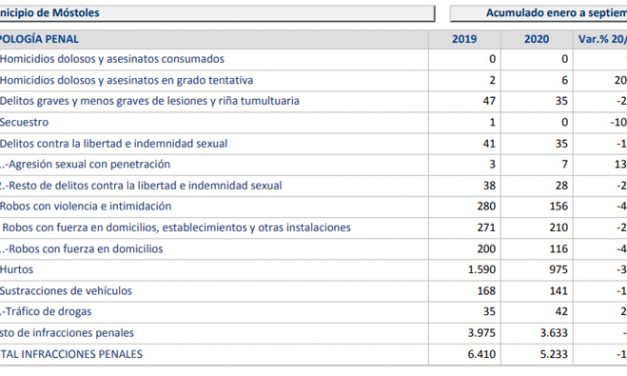Click 2019 value 271 in the table
This screenshot has height=376, width=627.
[x=486, y=228]
